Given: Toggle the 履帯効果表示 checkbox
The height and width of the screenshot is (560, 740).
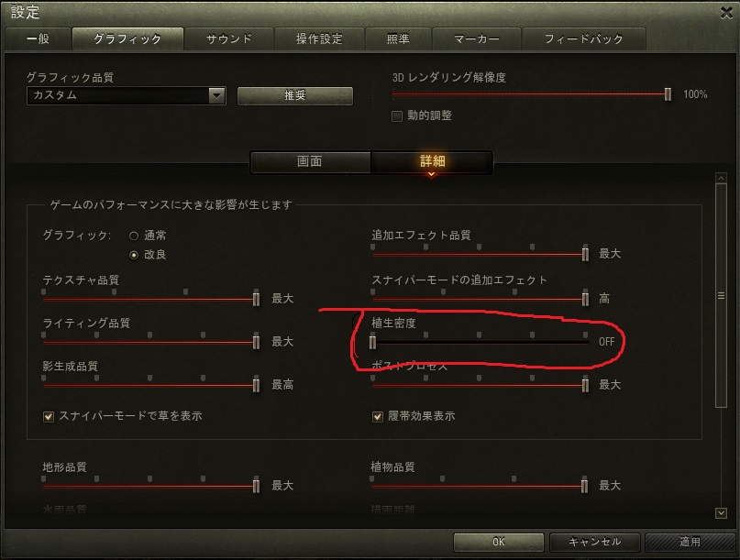Looking at the screenshot, I should (x=377, y=417).
